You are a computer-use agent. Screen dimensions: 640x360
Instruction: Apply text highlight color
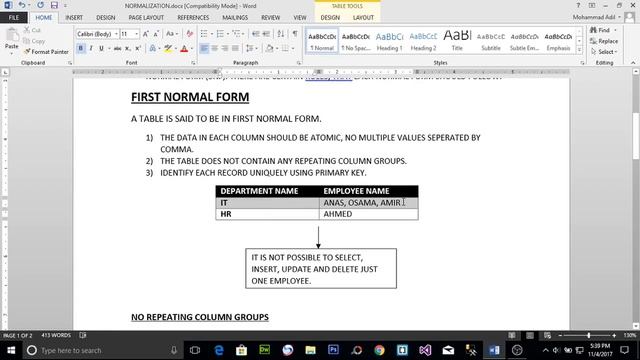[x=168, y=49]
